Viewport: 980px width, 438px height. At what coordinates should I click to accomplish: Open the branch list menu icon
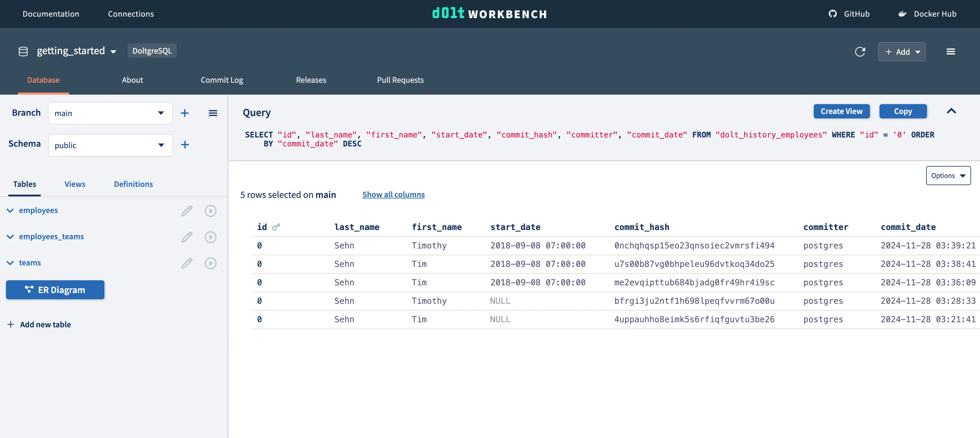pos(213,113)
